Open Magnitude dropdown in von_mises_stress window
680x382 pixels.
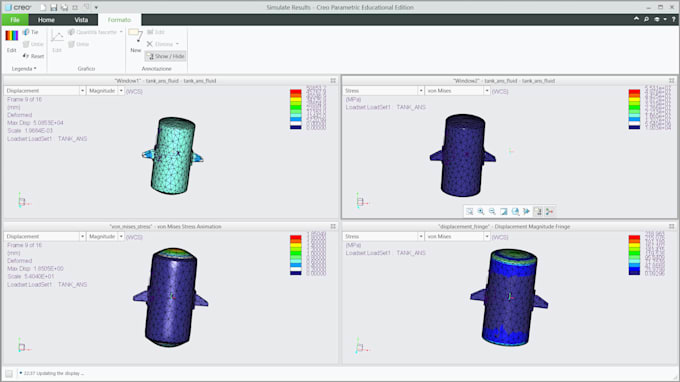[x=105, y=236]
